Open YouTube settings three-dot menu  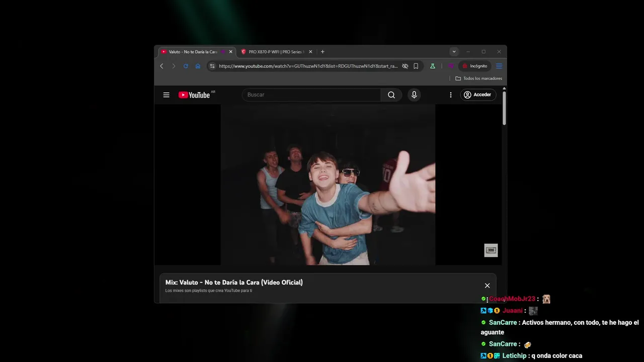coord(451,95)
